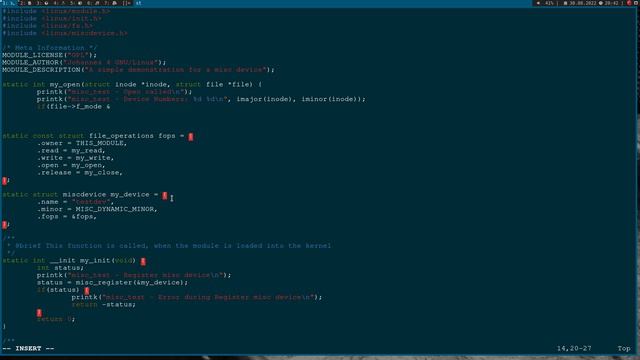
Task: Click the '.fops = &fops,' line
Action: pyautogui.click(x=67, y=217)
